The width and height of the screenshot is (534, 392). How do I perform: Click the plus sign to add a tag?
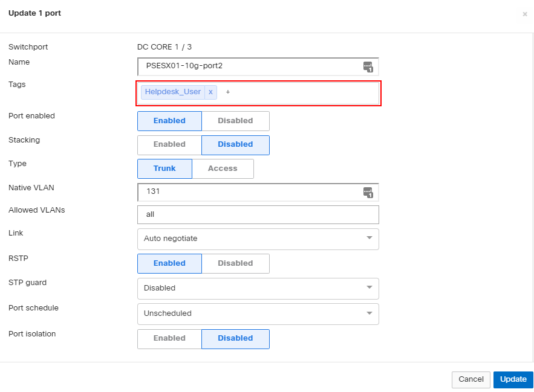[228, 92]
